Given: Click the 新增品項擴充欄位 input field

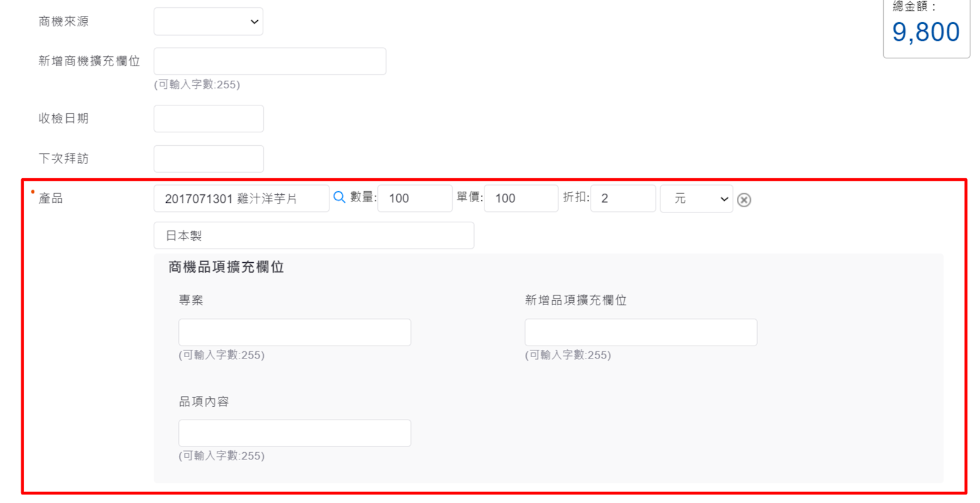Looking at the screenshot, I should click(641, 332).
